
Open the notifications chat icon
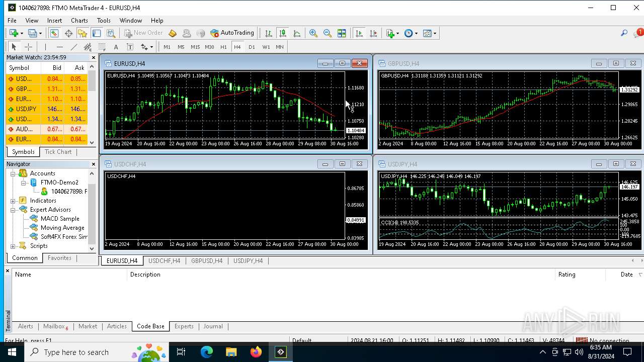637,33
